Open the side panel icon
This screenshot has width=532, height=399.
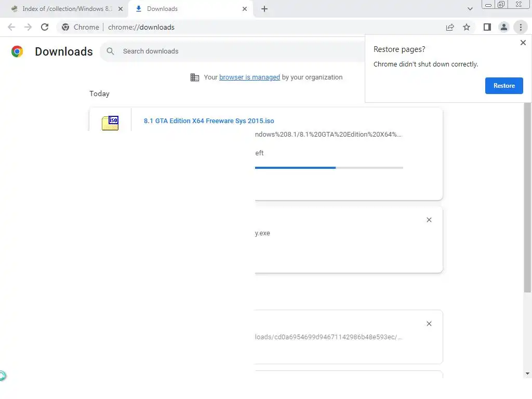[487, 27]
